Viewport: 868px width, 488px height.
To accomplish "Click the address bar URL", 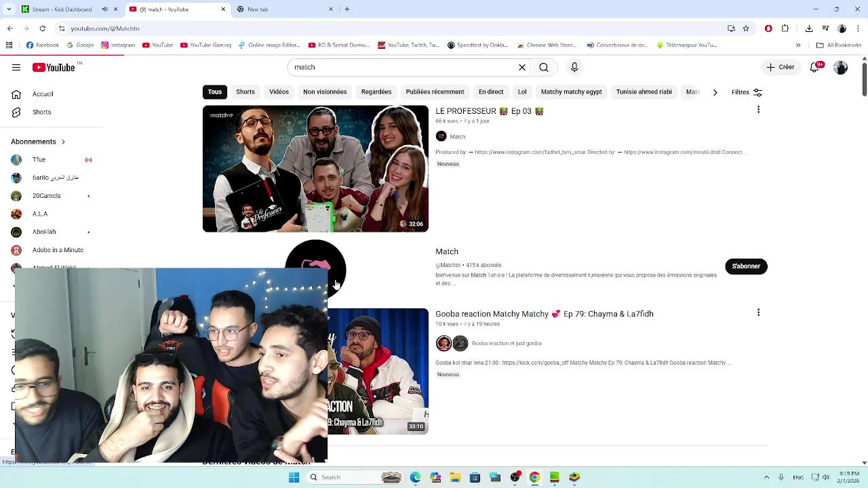I will [105, 28].
